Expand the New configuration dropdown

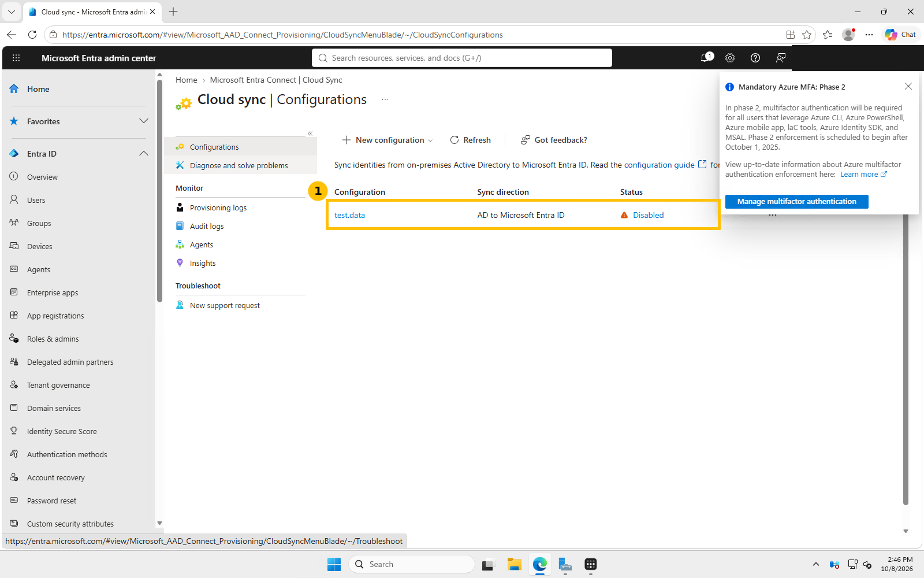click(387, 140)
